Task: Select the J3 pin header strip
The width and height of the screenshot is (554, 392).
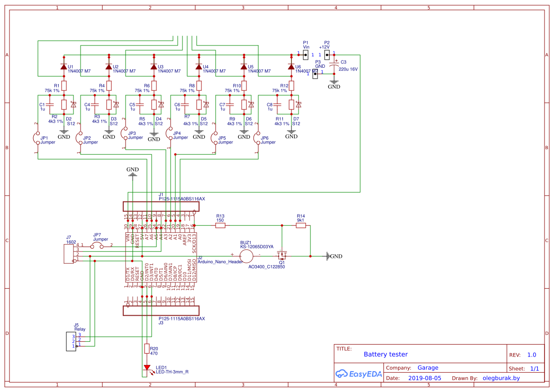Action: [x=160, y=311]
